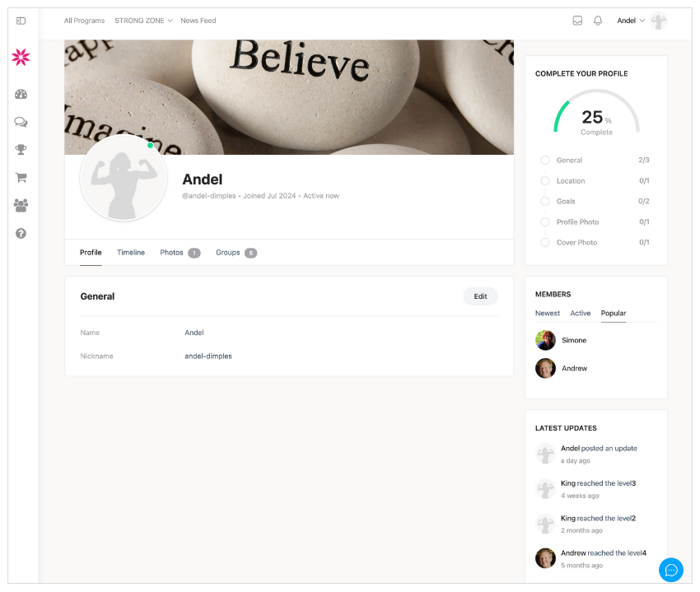Edit the General profile section
700x592 pixels.
[480, 296]
